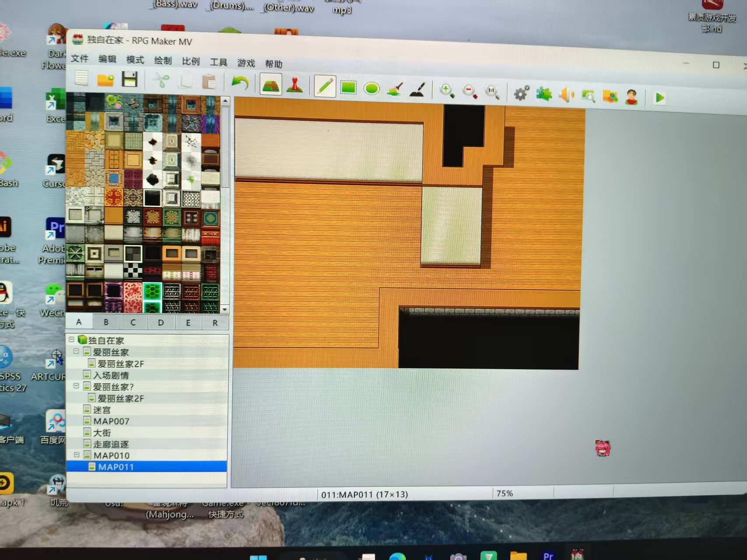This screenshot has height=560, width=747.
Task: Enable the Map editing mode button
Action: pyautogui.click(x=271, y=84)
